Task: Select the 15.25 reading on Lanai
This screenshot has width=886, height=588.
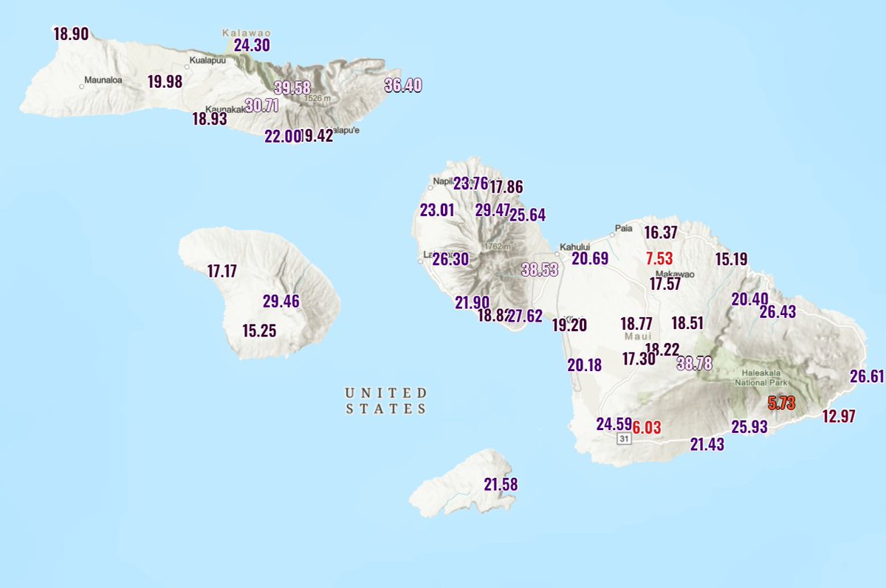Action: coord(259,331)
